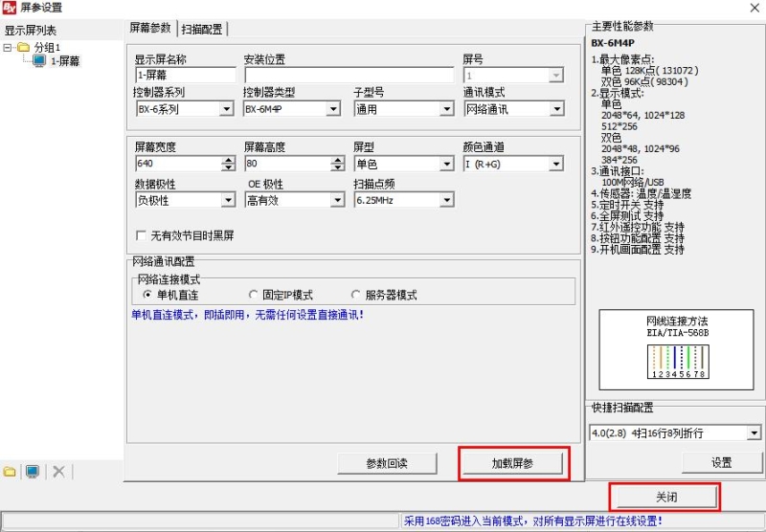This screenshot has height=532, width=766.
Task: Decrease 屏幕宽度 with down arrow
Action: (x=228, y=167)
